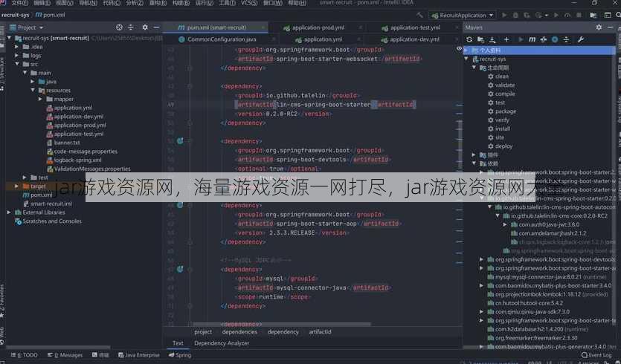Open Messages tool window
This screenshot has width=621, height=364.
coord(65,355)
